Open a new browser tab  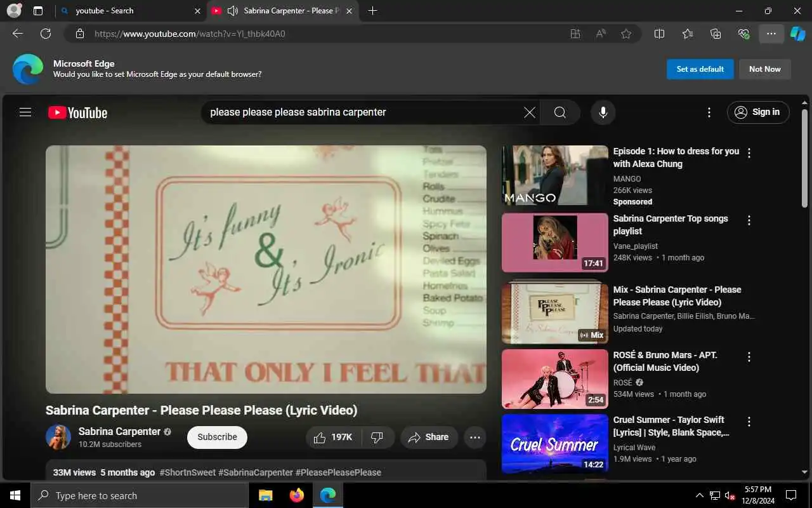pos(372,11)
